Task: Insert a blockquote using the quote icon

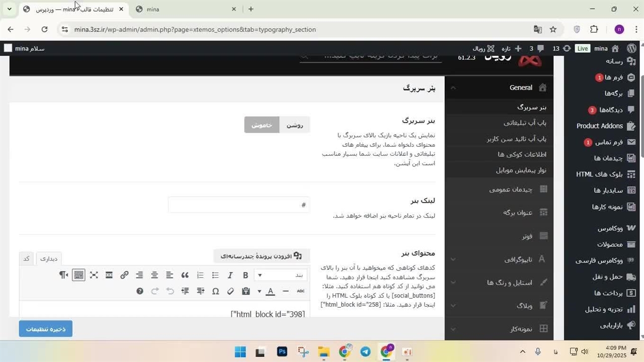Action: click(185, 275)
